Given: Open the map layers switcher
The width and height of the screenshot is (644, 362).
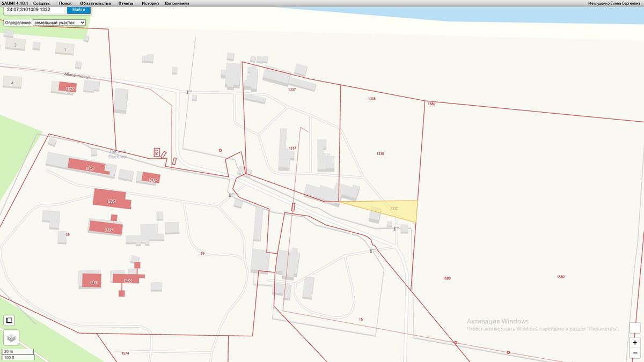Looking at the screenshot, I should (11, 337).
